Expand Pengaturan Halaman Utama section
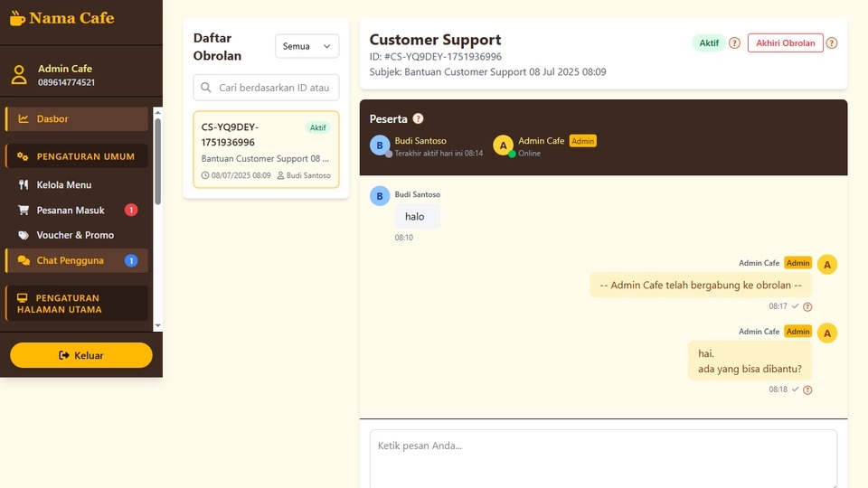Image resolution: width=868 pixels, height=488 pixels. click(77, 304)
